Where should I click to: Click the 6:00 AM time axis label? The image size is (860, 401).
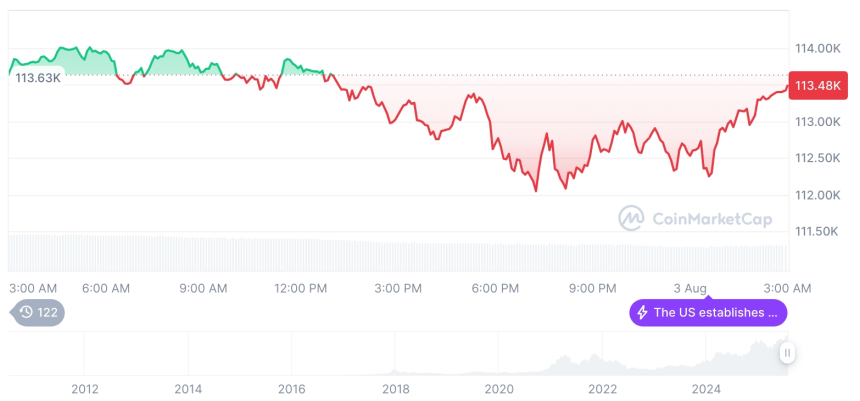[x=106, y=288]
